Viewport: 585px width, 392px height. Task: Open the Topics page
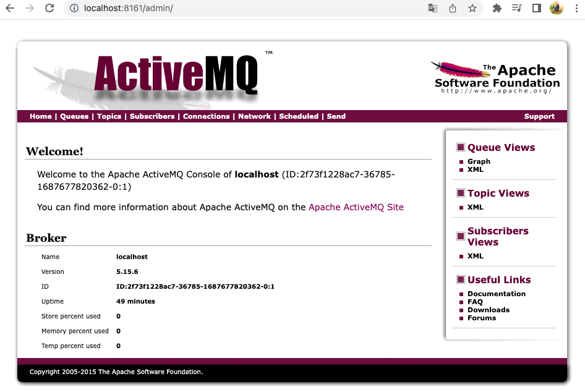(109, 116)
